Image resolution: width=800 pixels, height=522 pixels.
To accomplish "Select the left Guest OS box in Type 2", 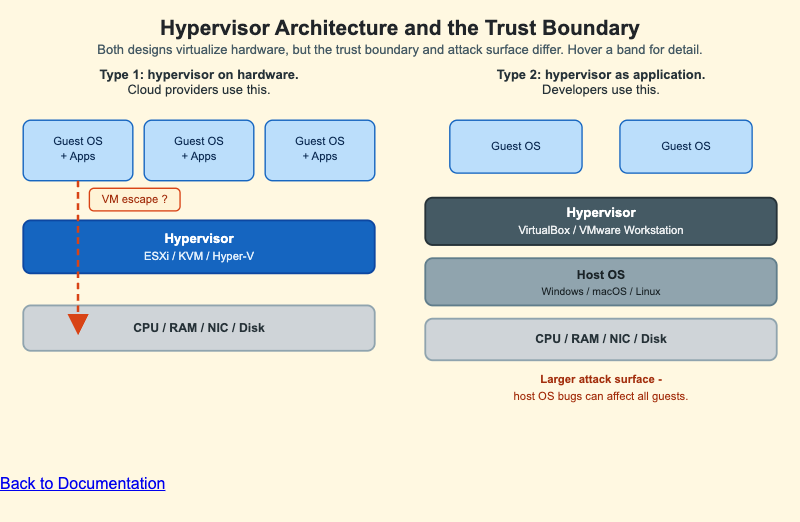I will point(516,147).
